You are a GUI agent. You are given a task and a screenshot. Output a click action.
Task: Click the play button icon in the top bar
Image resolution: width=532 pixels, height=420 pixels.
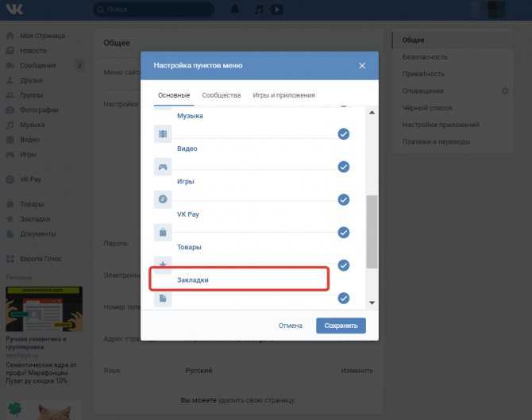click(276, 10)
